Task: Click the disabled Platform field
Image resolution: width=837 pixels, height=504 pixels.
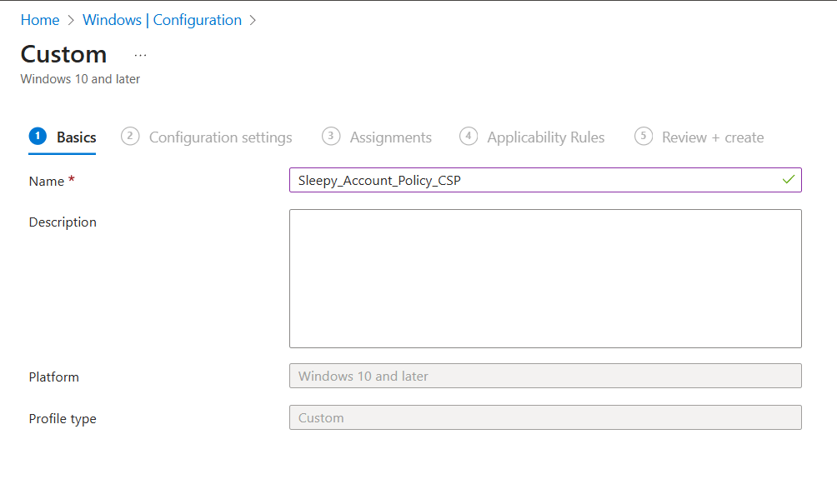Action: [545, 376]
